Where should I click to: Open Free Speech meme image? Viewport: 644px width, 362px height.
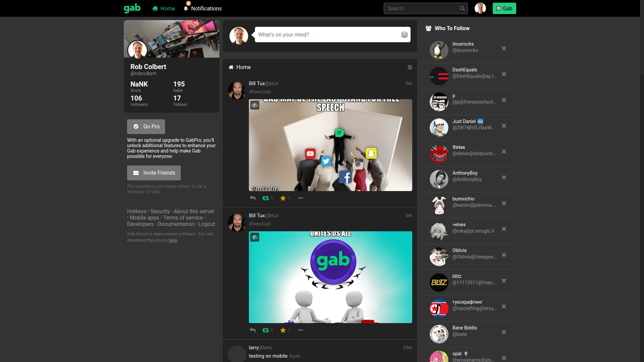(x=330, y=145)
